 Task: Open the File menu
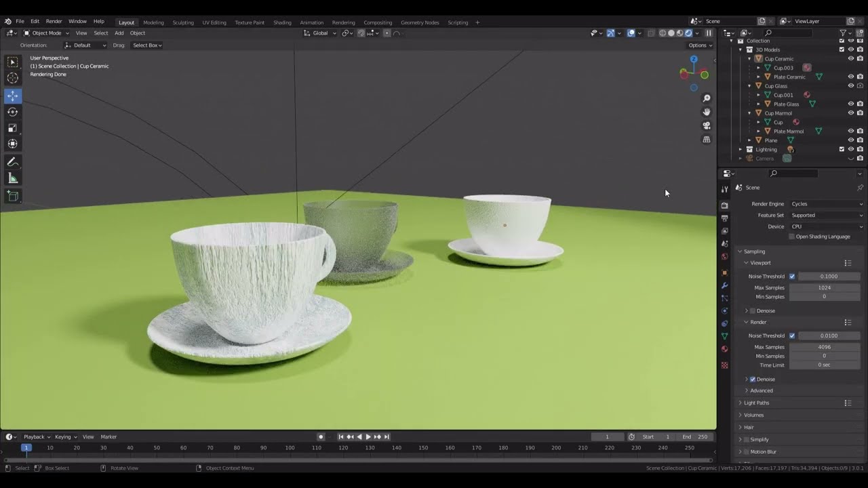(20, 22)
